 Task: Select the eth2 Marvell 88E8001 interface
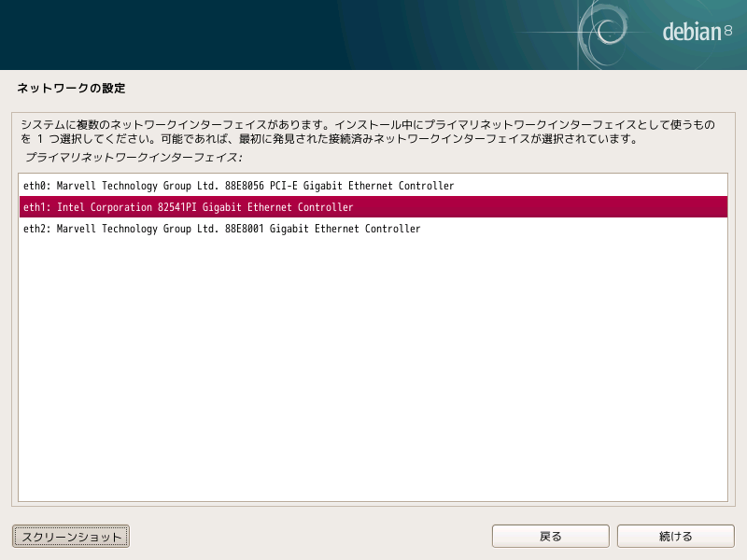[x=222, y=229]
